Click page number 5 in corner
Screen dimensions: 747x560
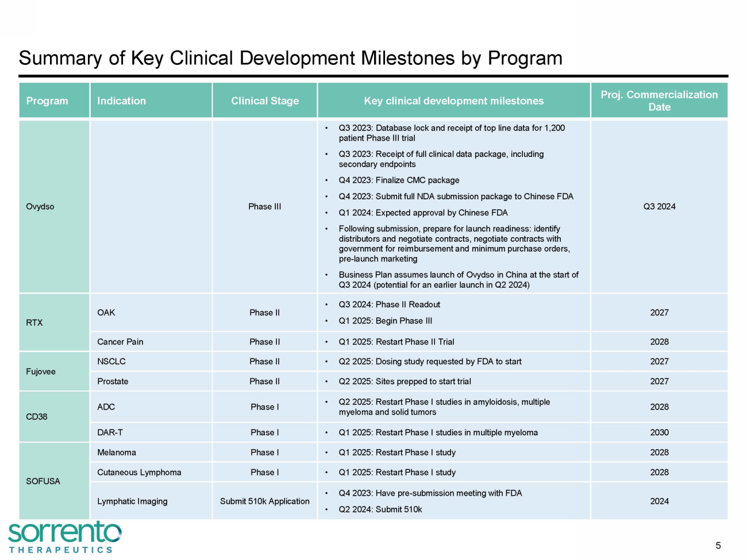(718, 546)
